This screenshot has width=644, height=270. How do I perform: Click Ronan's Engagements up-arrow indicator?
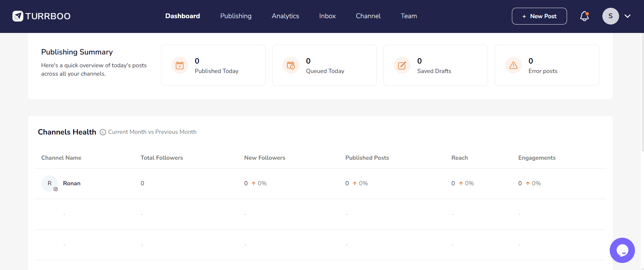528,184
